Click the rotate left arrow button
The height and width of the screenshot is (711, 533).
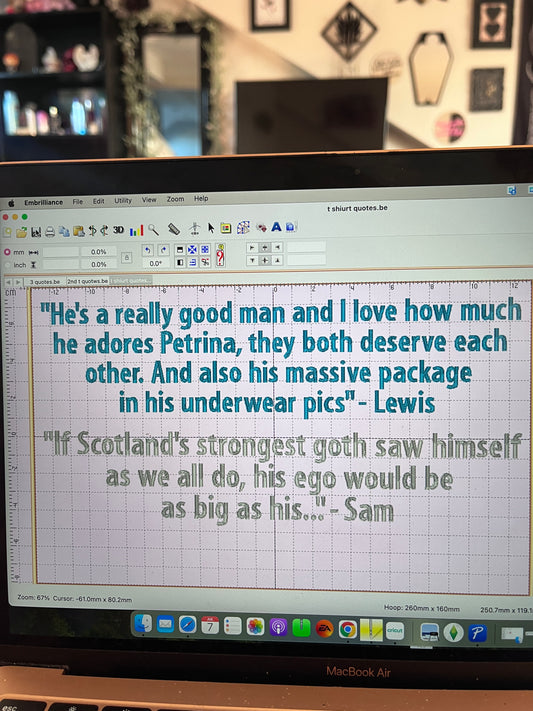click(x=147, y=250)
